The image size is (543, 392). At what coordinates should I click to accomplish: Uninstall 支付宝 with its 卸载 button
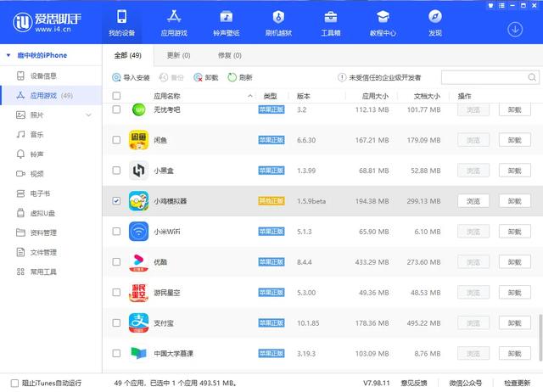click(515, 323)
